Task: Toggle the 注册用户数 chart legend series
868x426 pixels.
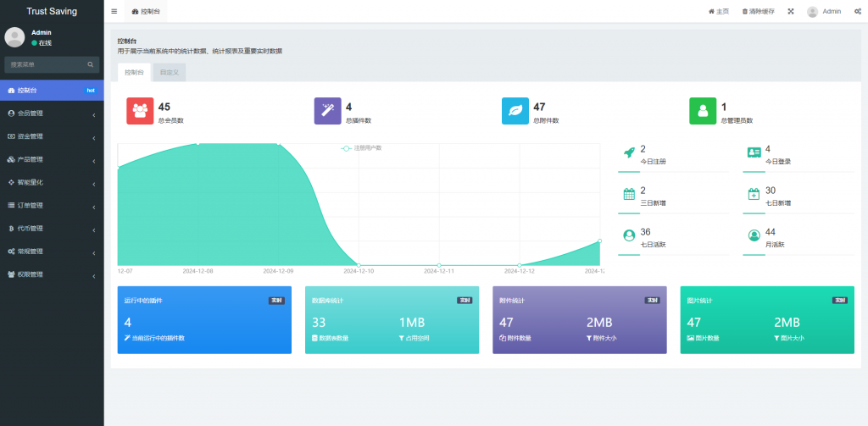Action: point(361,148)
